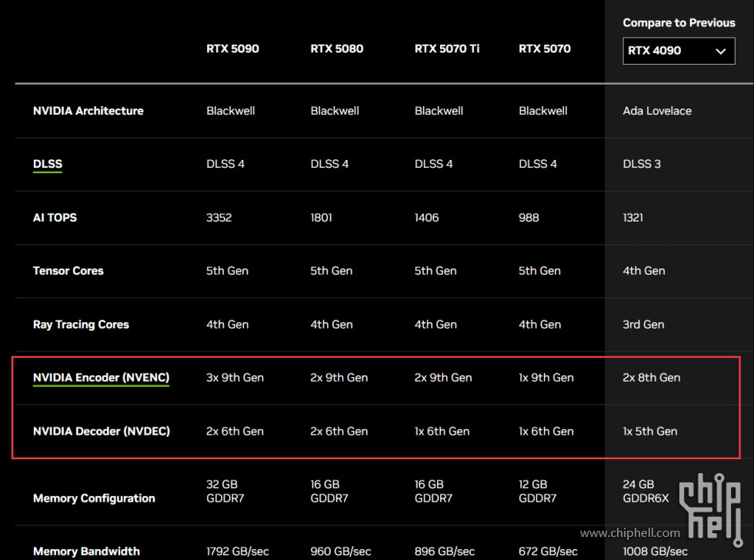Viewport: 754px width, 560px height.
Task: Select the NVIDIA Architecture row label
Action: [x=88, y=111]
